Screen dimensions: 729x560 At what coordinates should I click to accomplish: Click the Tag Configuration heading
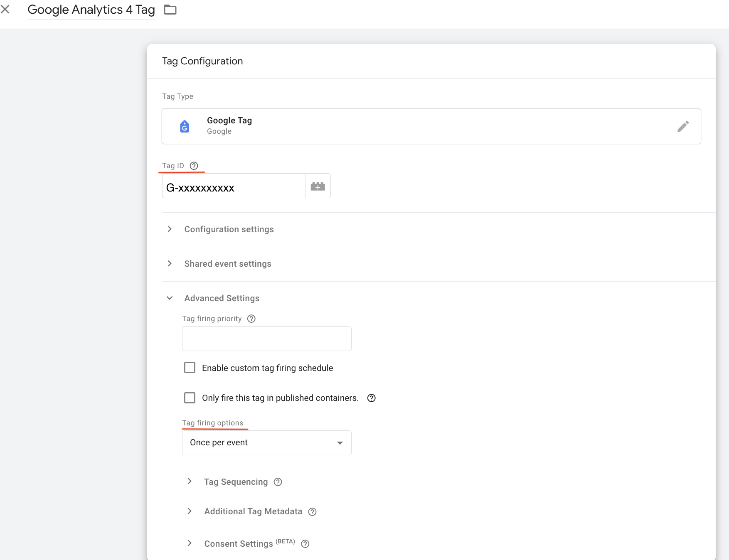[x=202, y=61]
